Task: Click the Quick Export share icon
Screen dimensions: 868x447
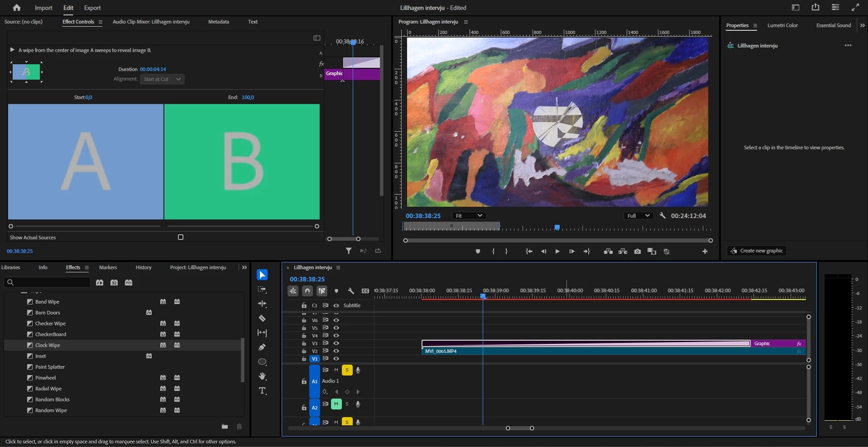Action: point(815,7)
